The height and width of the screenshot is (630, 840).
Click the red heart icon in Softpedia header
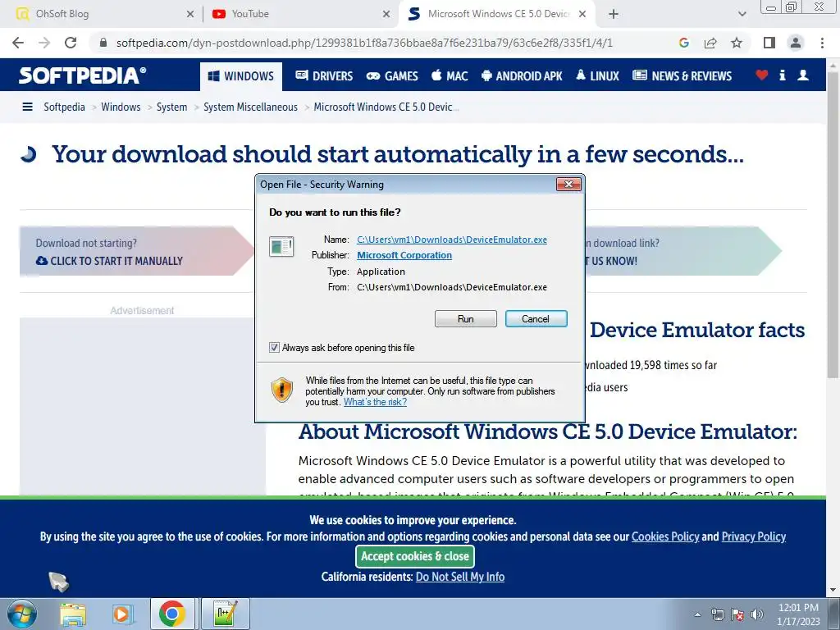click(x=762, y=75)
